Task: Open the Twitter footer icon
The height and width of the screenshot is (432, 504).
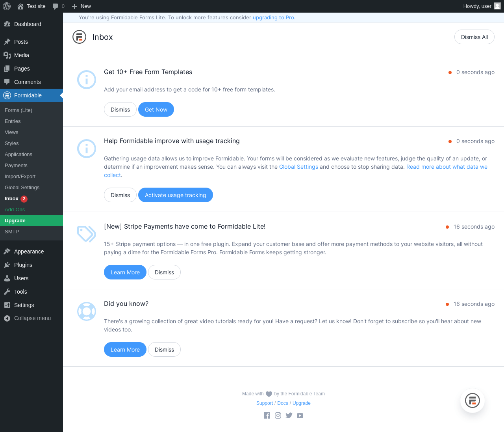Action: (x=289, y=415)
